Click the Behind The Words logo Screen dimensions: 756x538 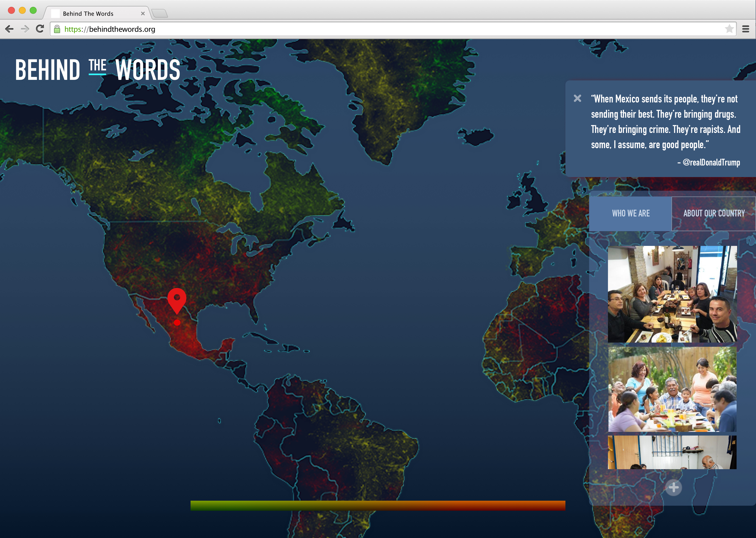tap(98, 70)
